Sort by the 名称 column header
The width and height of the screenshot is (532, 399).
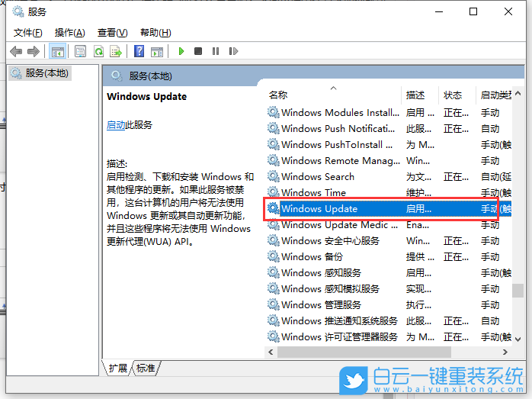pos(334,95)
